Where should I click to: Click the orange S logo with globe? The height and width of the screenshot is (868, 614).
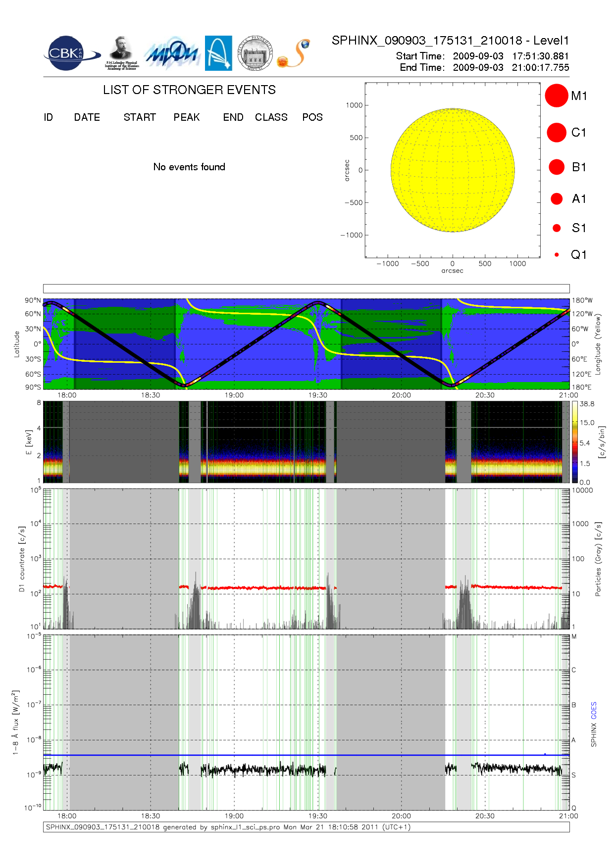click(294, 53)
